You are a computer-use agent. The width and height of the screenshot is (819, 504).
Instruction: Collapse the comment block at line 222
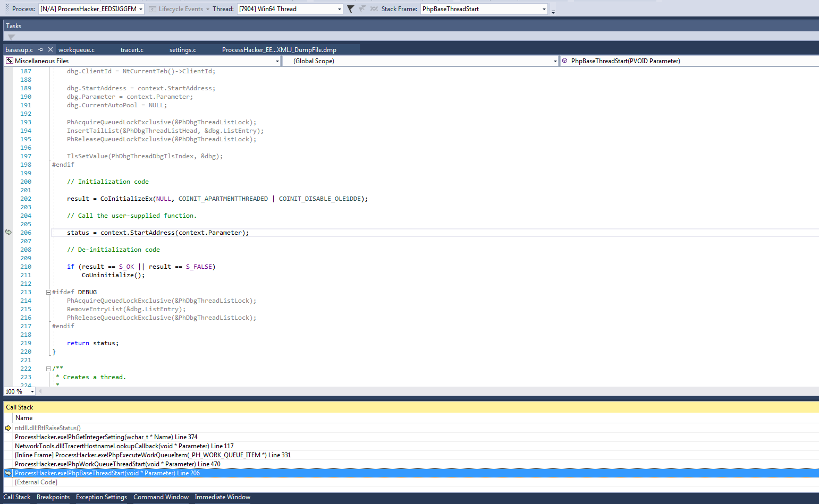click(x=48, y=368)
